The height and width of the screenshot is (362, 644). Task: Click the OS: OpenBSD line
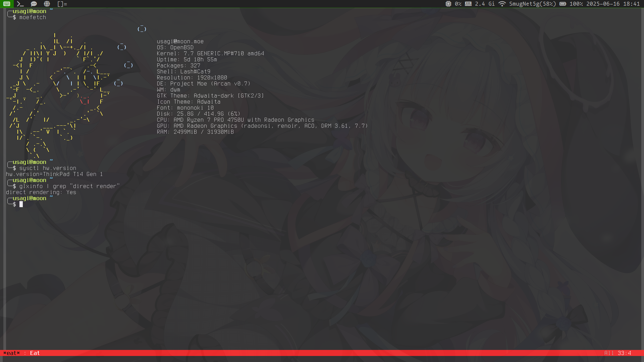(175, 48)
